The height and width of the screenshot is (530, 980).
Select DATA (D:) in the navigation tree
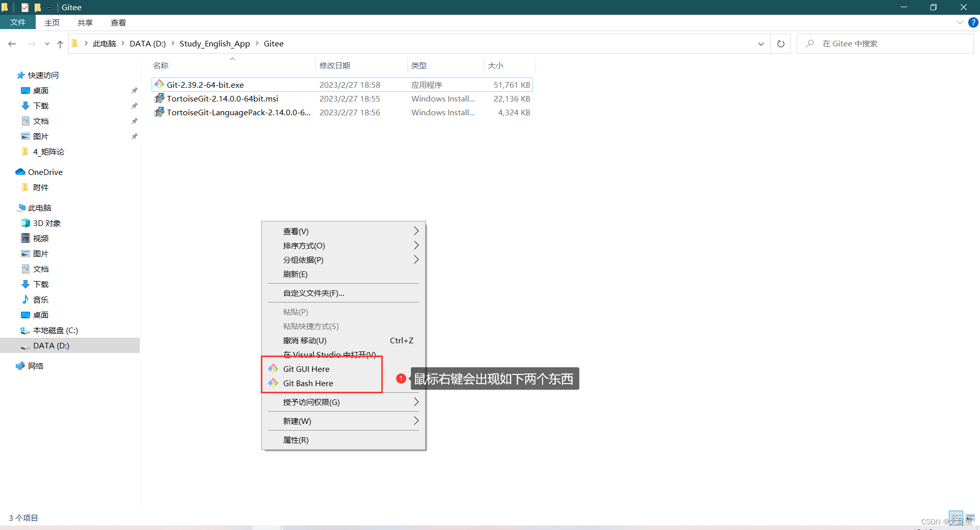coord(70,345)
